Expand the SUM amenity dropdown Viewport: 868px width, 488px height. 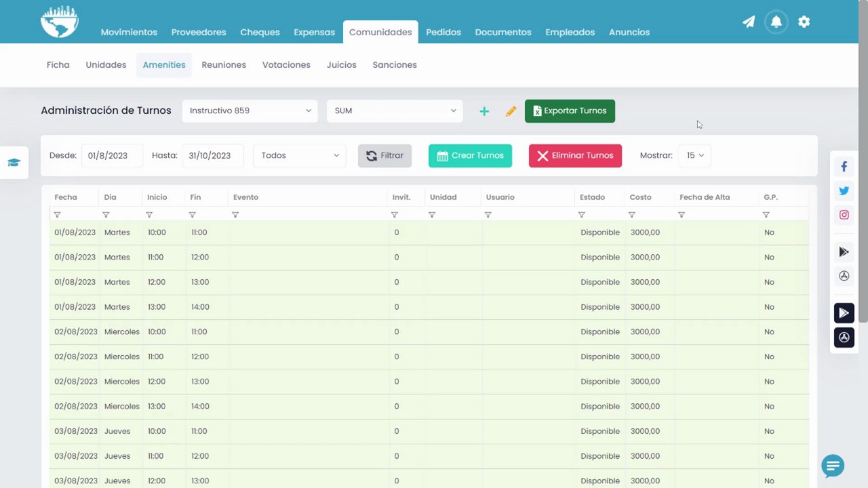point(395,110)
